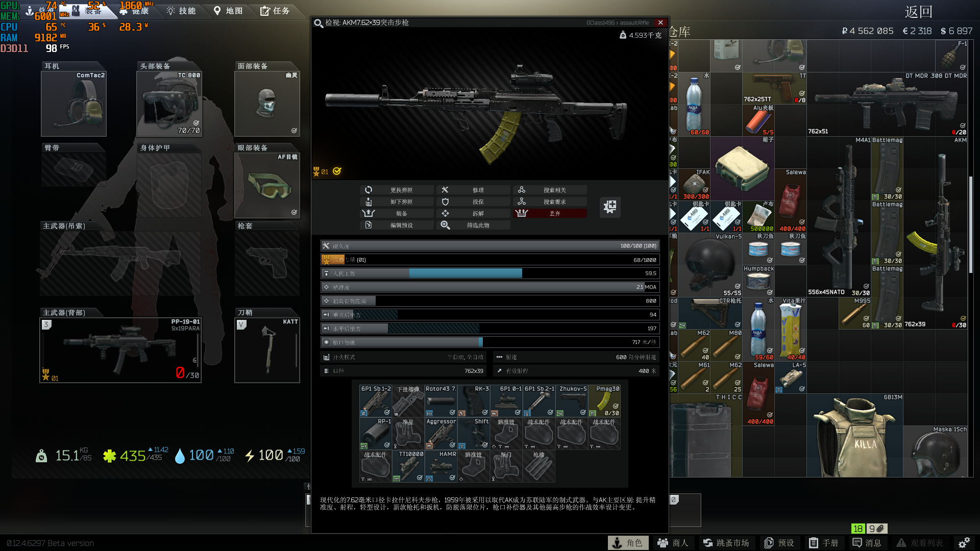
Task: Click the 6P1 Sb.2-1 gas tube slot
Action: click(x=539, y=401)
